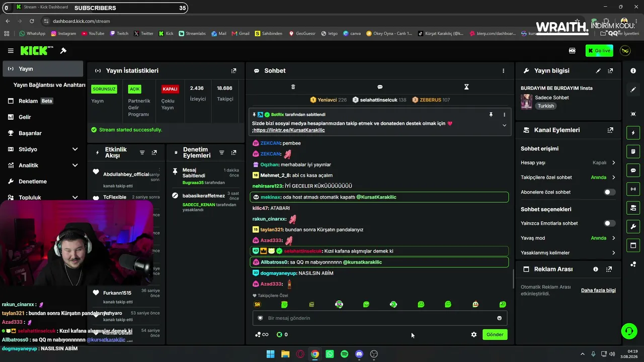The image size is (644, 362).
Task: Expand the Topluluk sidebar section
Action: tap(75, 198)
